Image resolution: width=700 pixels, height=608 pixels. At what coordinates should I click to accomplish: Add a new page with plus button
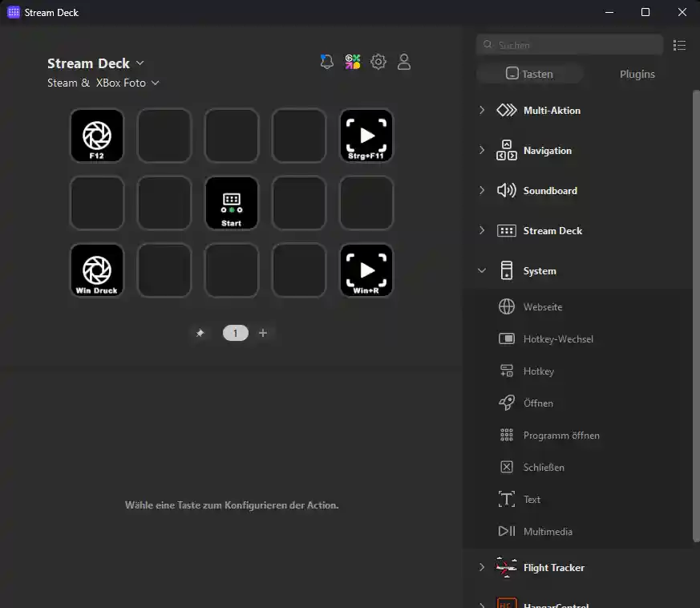coord(263,333)
